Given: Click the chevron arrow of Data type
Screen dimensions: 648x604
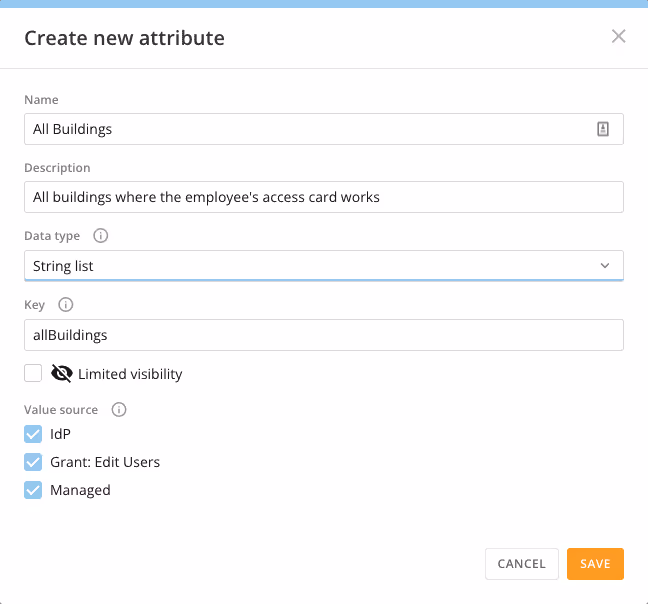Looking at the screenshot, I should pos(605,266).
